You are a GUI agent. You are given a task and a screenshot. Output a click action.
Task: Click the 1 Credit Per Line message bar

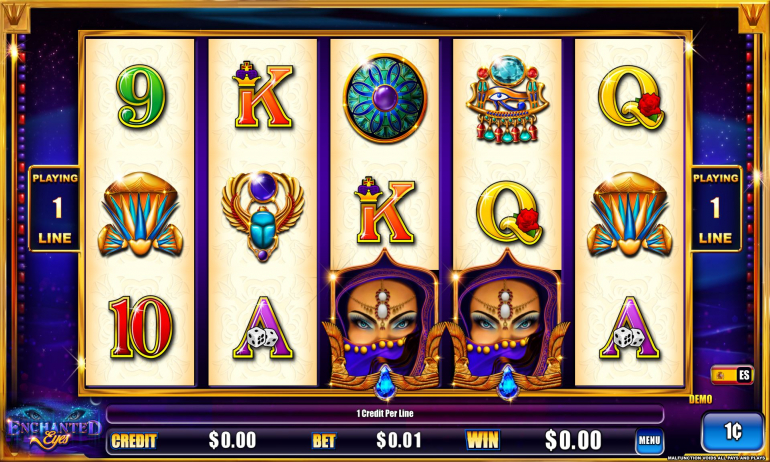pos(385,414)
